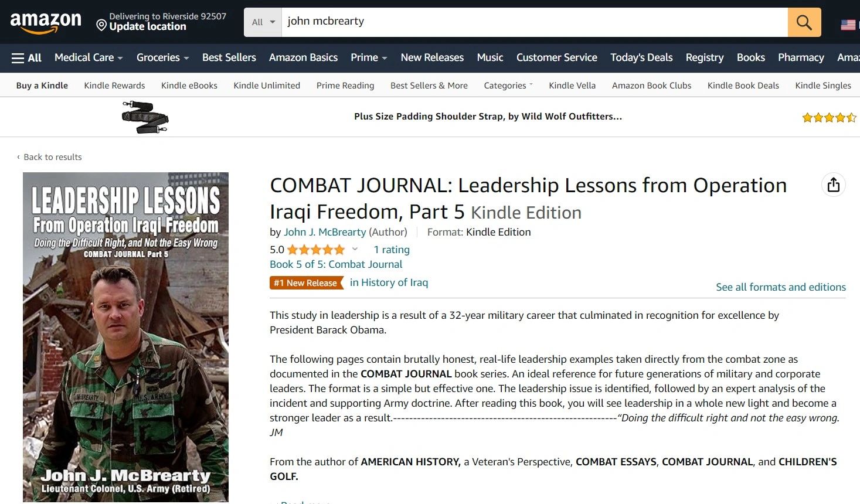Click See all formats and editions
Image resolution: width=860 pixels, height=504 pixels.
pos(781,287)
